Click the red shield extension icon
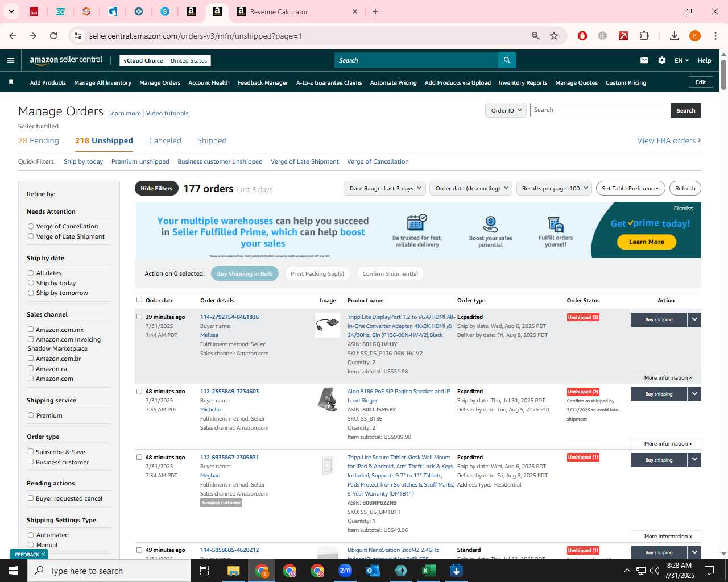The width and height of the screenshot is (728, 582). [582, 36]
